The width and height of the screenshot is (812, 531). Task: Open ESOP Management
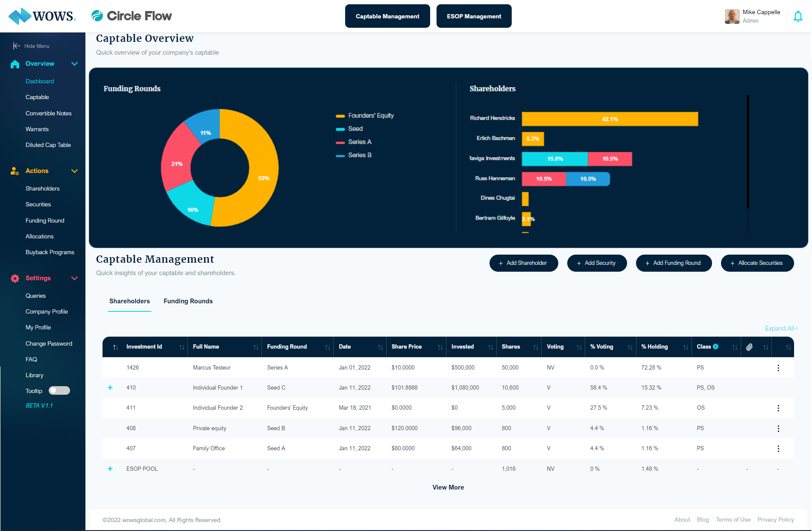pos(474,16)
